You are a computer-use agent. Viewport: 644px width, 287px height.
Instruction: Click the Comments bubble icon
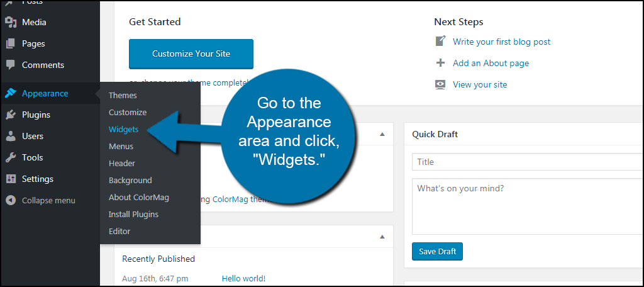pos(11,65)
